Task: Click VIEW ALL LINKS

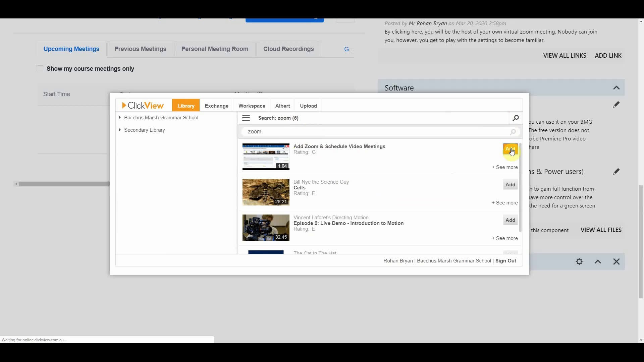Action: click(565, 56)
